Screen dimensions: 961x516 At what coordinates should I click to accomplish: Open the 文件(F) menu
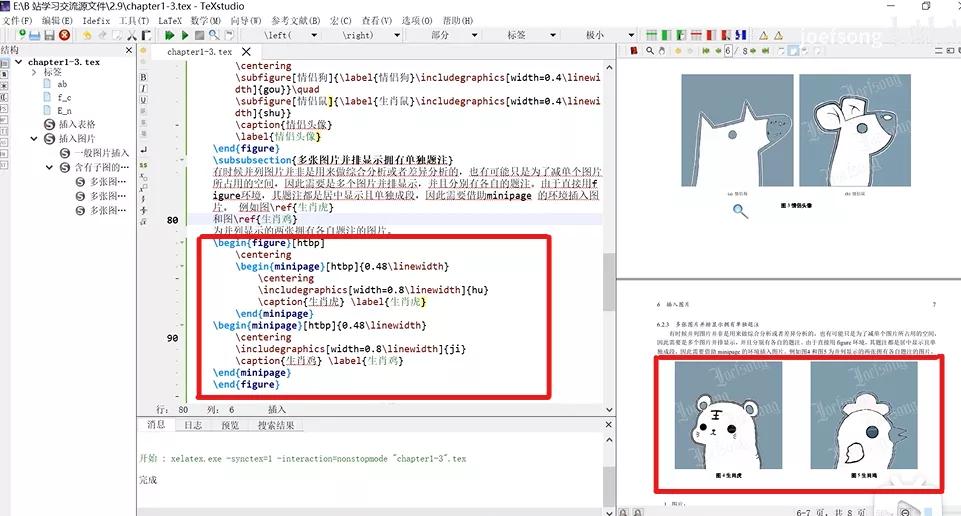(x=17, y=20)
